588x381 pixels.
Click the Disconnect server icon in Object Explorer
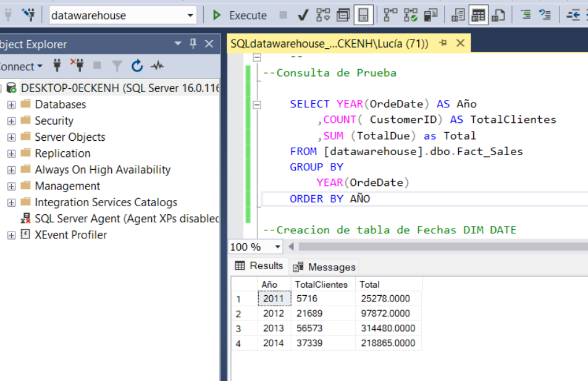tap(77, 65)
